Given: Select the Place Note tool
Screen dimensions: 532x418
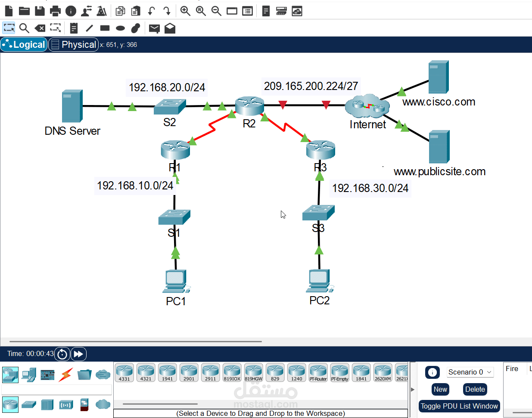Looking at the screenshot, I should coord(74,28).
